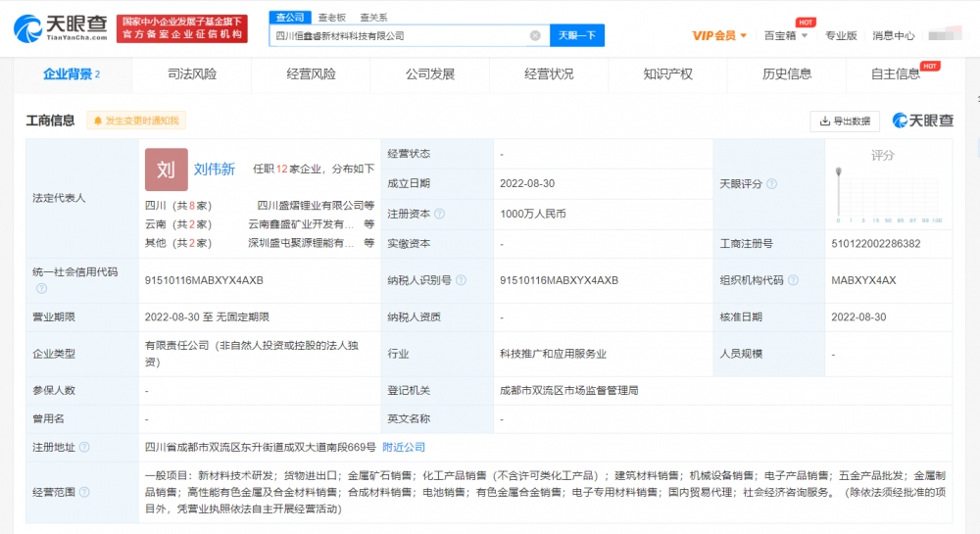The height and width of the screenshot is (534, 980).
Task: Click the help icon beside 纳税人识别号
Action: (462, 280)
